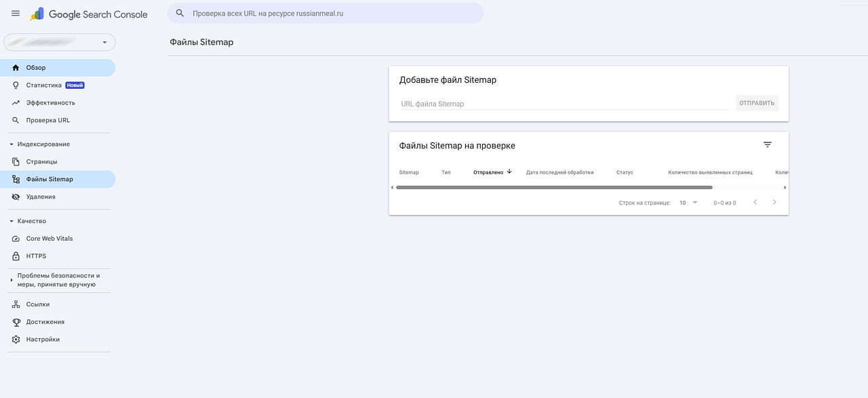The height and width of the screenshot is (398, 868).
Task: Click the magnifier icon in the search bar
Action: click(x=180, y=13)
